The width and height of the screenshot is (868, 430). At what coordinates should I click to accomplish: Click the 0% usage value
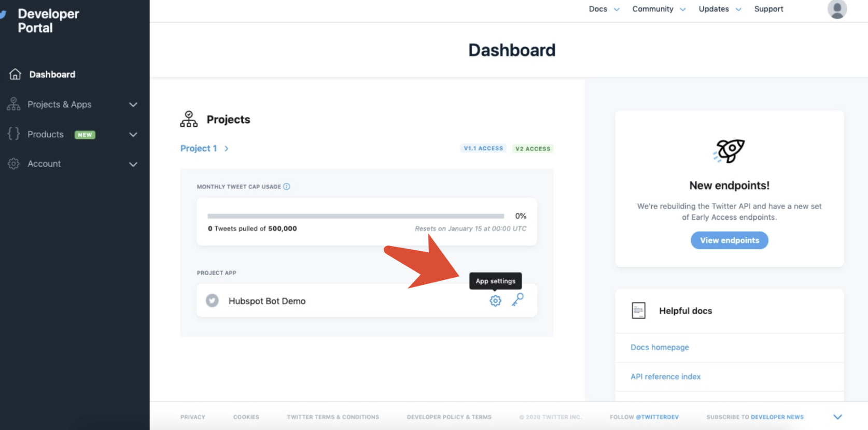coord(521,216)
